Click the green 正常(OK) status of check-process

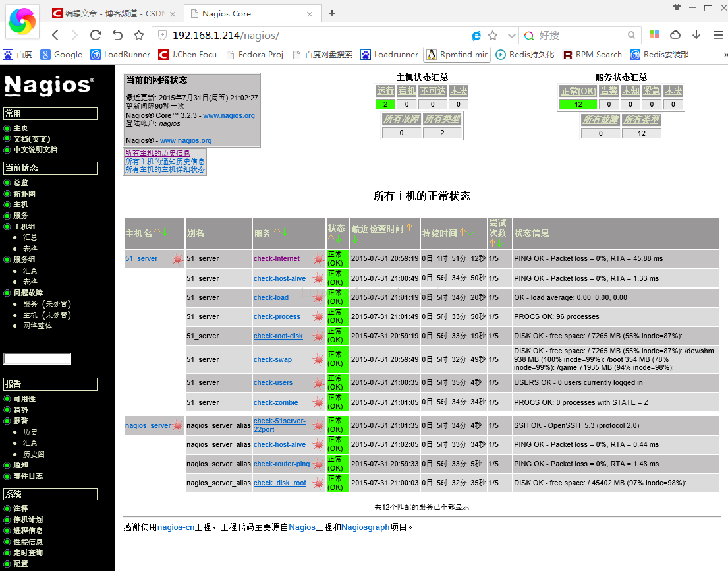click(337, 316)
